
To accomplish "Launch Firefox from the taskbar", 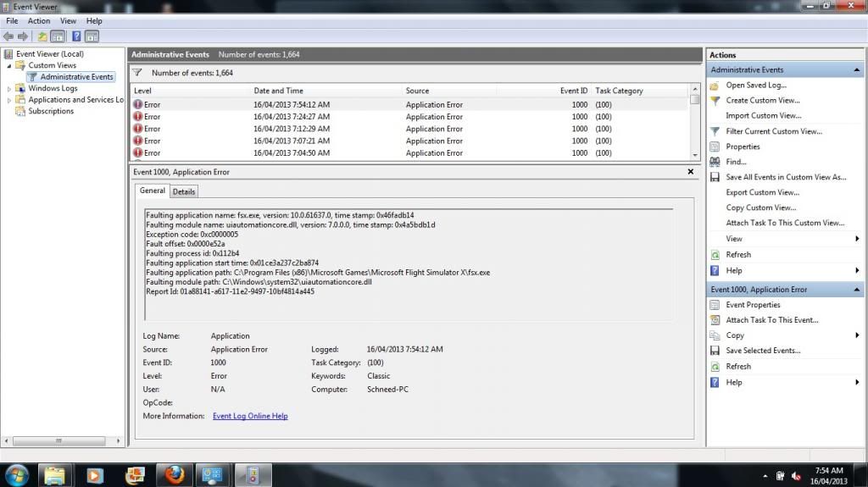I will click(174, 474).
